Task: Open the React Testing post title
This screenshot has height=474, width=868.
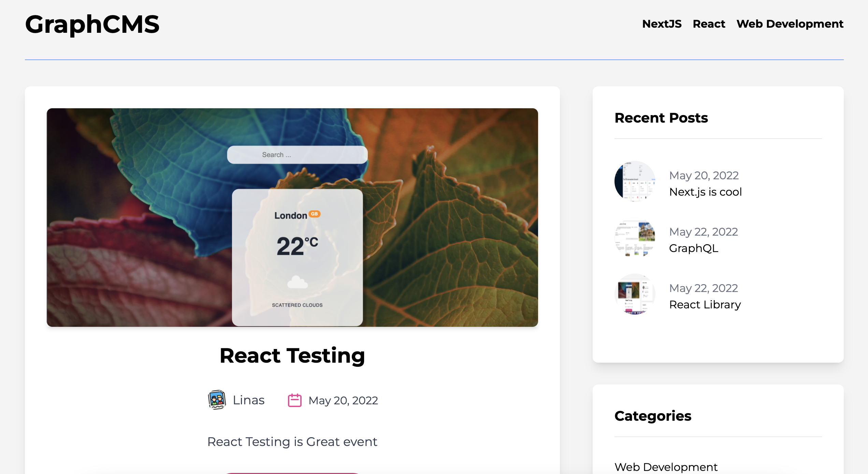Action: click(x=292, y=355)
